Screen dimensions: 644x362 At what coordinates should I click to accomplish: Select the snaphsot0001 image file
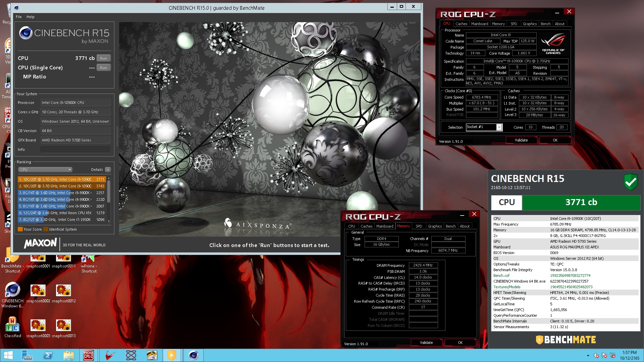[38, 261]
